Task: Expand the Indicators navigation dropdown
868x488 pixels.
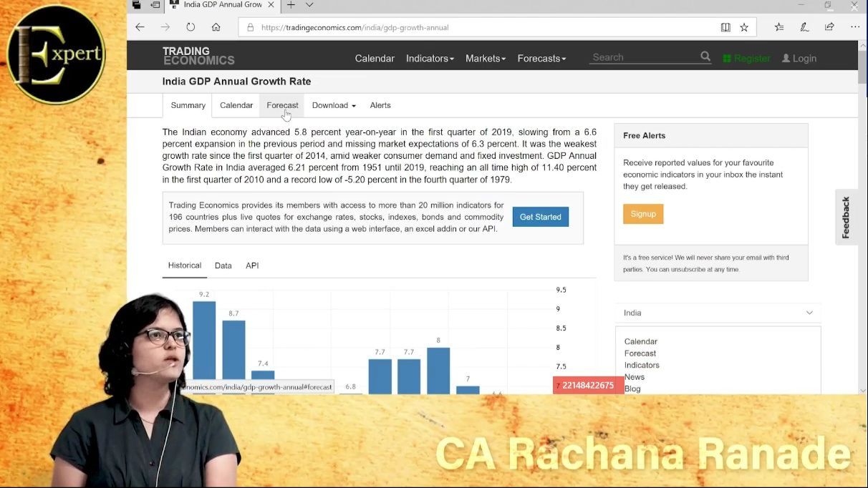Action: [430, 59]
